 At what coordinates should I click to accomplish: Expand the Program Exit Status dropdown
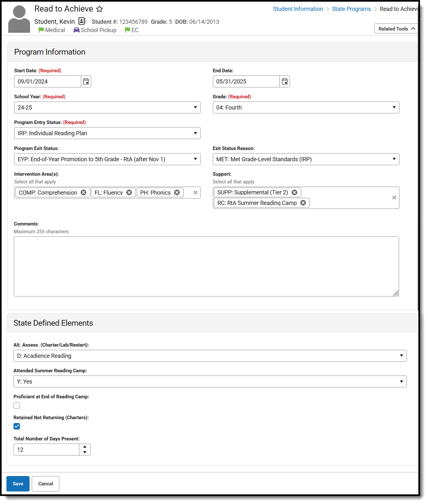tap(107, 159)
